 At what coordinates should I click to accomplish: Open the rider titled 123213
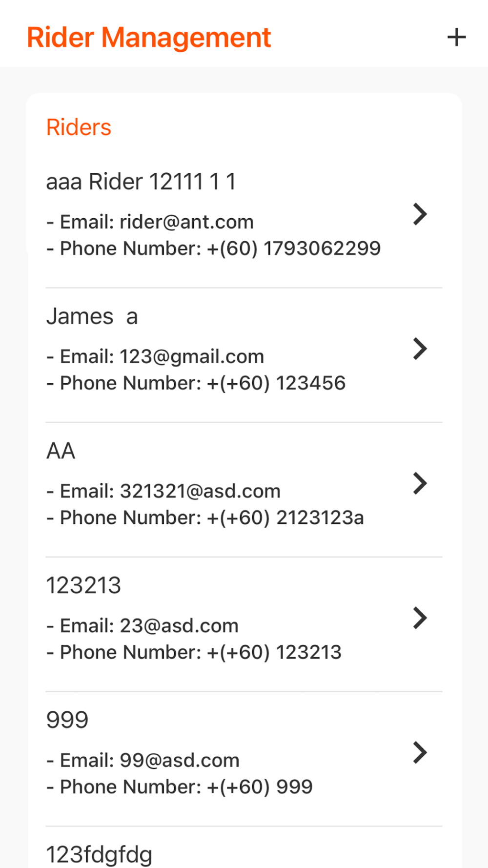83,585
